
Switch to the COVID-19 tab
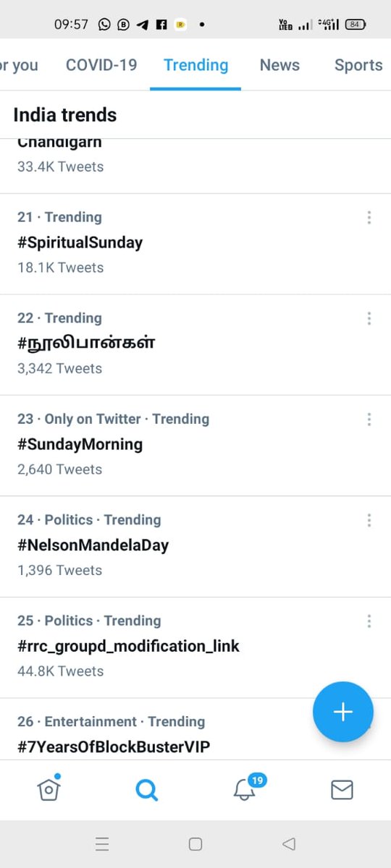pos(101,65)
